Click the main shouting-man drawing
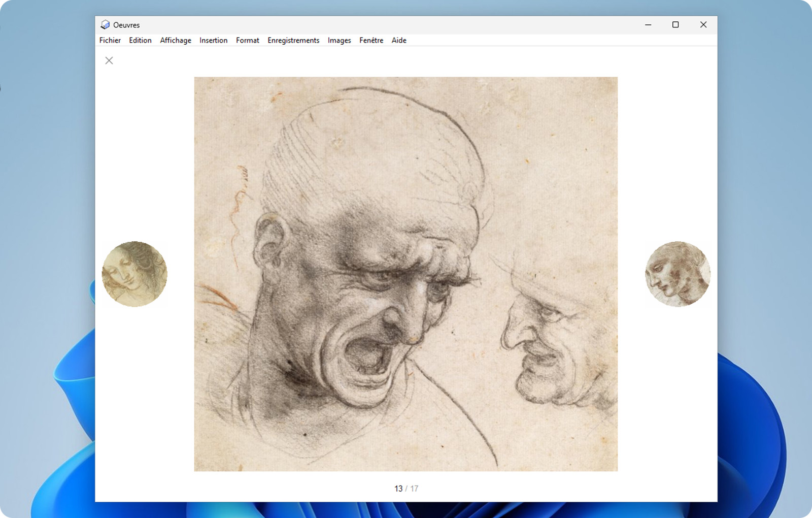 (406, 274)
